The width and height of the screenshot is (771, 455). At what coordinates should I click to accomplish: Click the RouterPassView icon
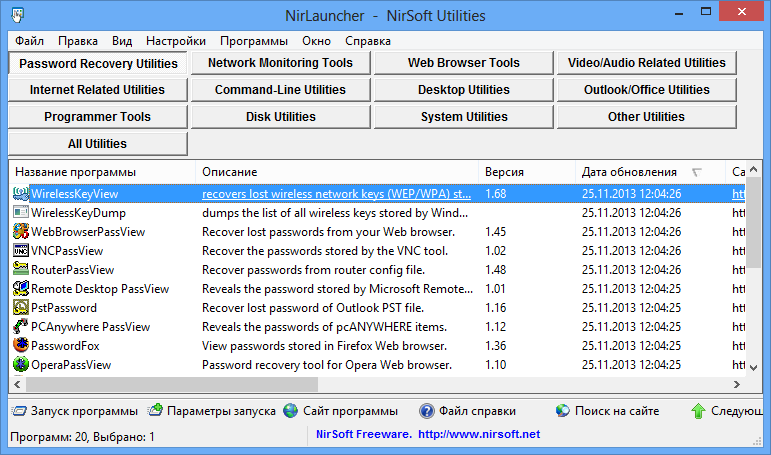(21, 270)
